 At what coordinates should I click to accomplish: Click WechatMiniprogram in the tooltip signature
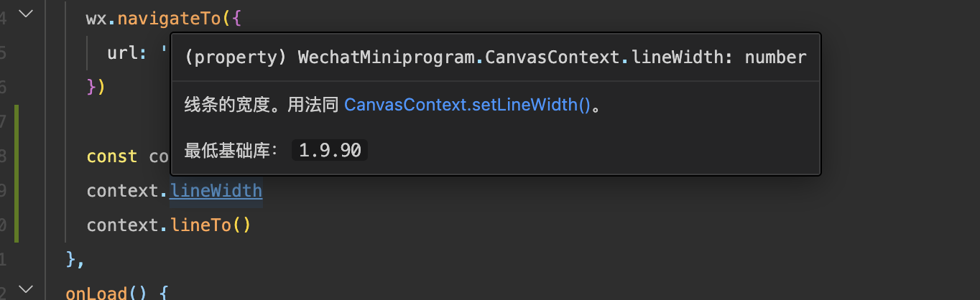387,57
